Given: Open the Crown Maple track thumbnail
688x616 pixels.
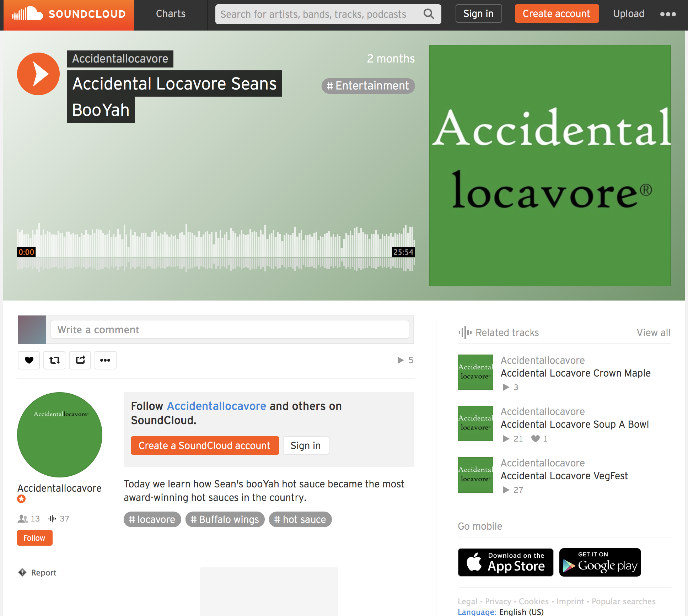Looking at the screenshot, I should (475, 372).
